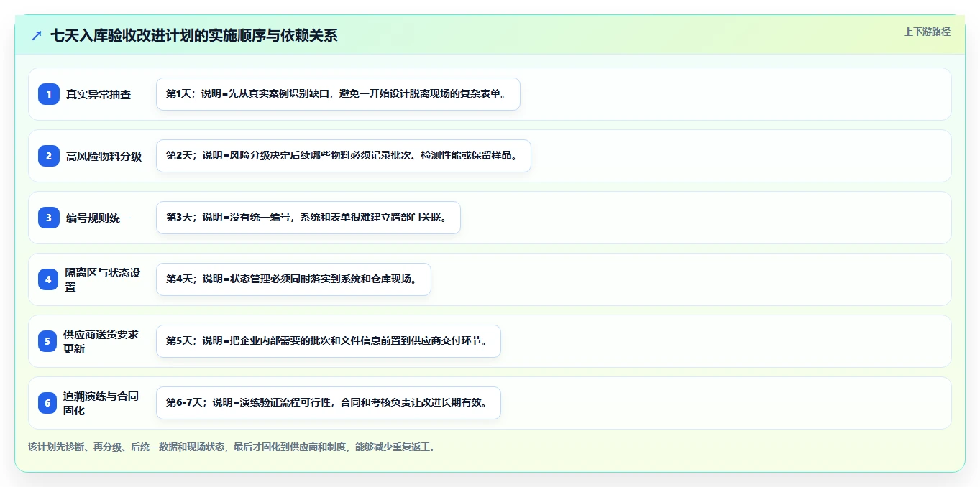Screen dimensions: 980x487
Task: Select the step label 隔离区与状态设置
Action: coord(103,279)
